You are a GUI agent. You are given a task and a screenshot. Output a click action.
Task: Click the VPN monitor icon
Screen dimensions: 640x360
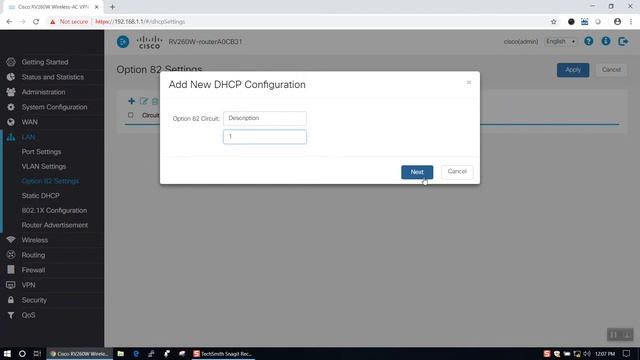tap(11, 285)
